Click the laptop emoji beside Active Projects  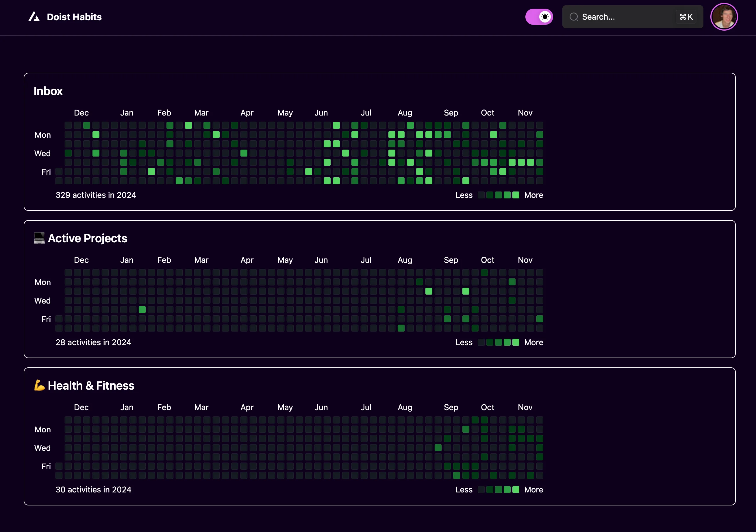click(x=39, y=238)
